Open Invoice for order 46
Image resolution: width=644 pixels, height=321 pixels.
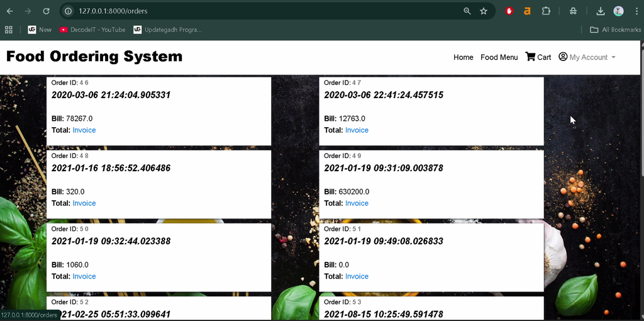[84, 130]
